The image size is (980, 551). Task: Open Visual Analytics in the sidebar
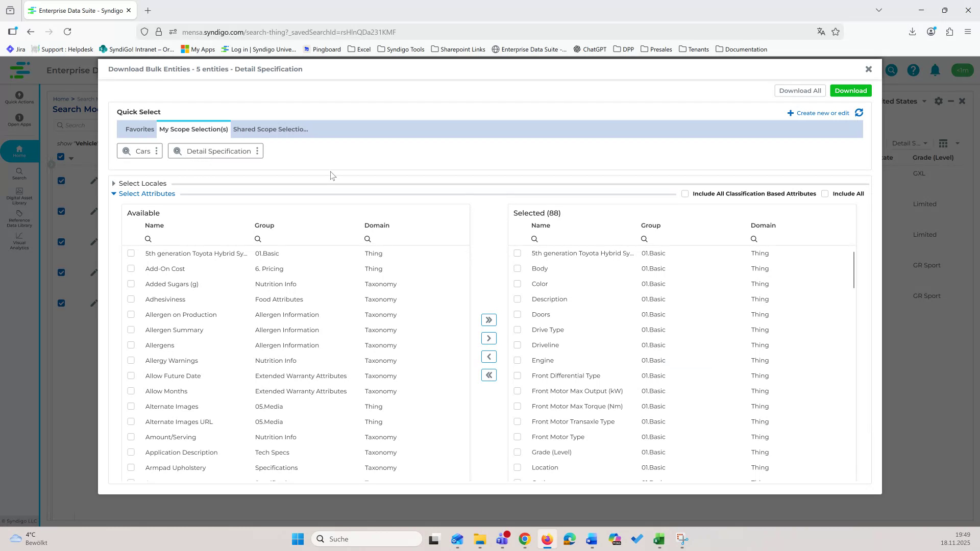19,241
